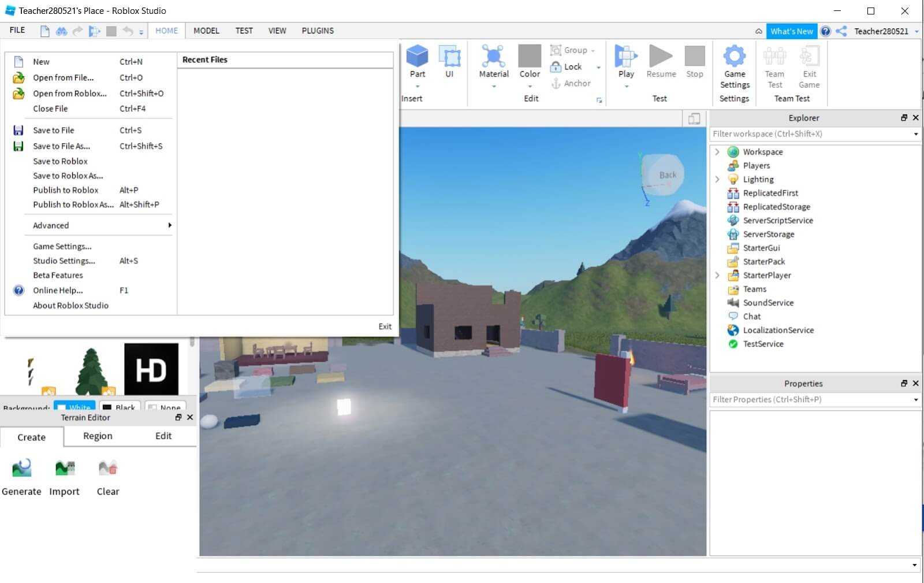This screenshot has height=583, width=924.
Task: Expand the StarterPlayer tree node
Action: tap(717, 276)
